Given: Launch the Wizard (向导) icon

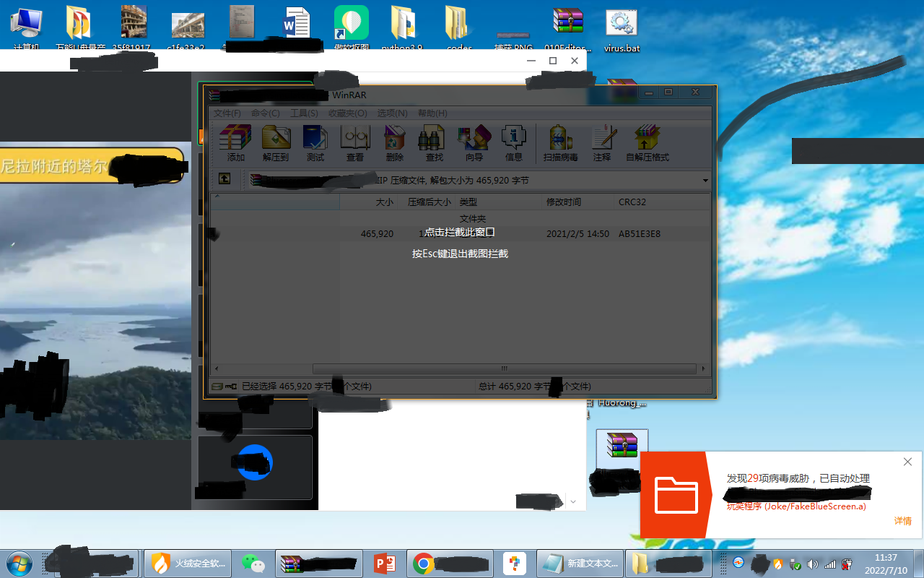Looking at the screenshot, I should (x=474, y=142).
